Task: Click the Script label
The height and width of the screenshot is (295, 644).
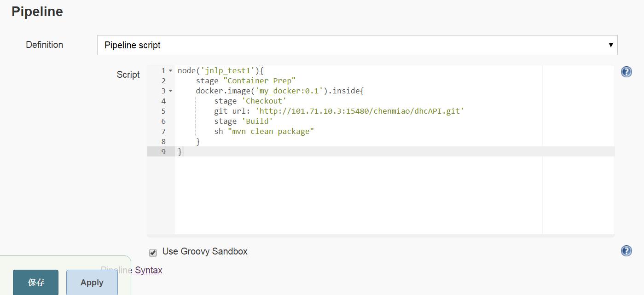Action: pos(128,75)
